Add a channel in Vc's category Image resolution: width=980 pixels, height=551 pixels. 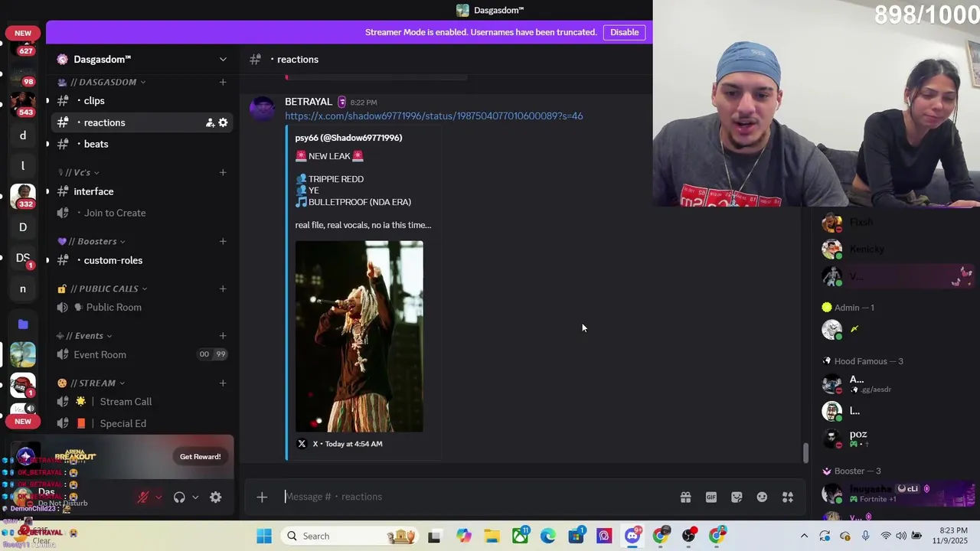click(223, 172)
